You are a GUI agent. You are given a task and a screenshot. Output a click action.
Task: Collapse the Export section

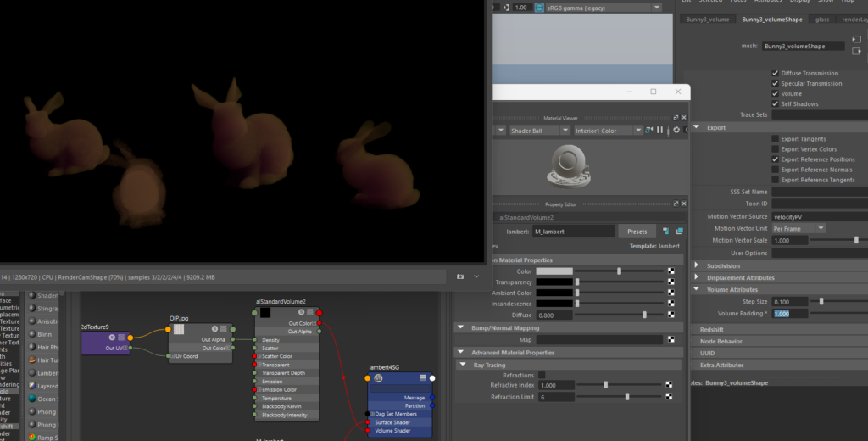pos(697,127)
